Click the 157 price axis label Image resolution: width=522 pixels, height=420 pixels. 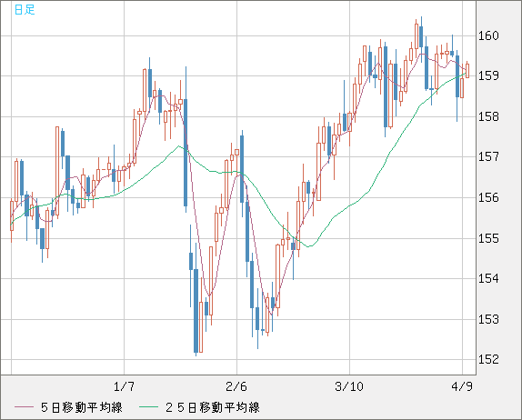click(488, 156)
